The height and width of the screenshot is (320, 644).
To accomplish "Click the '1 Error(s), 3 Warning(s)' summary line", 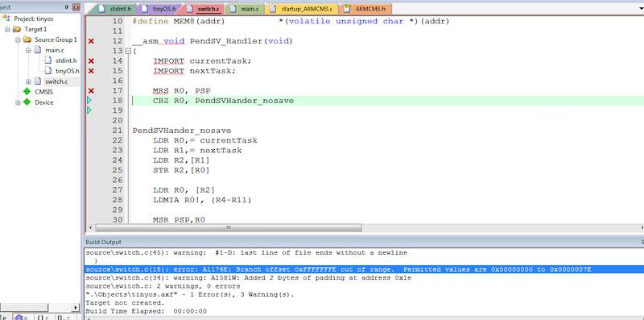I will [x=190, y=294].
